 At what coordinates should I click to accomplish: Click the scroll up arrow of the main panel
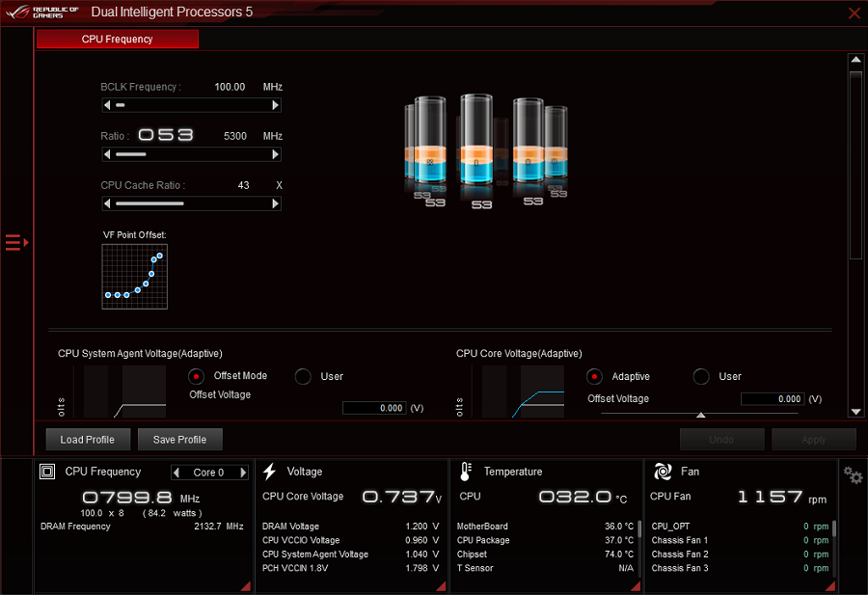(x=855, y=60)
